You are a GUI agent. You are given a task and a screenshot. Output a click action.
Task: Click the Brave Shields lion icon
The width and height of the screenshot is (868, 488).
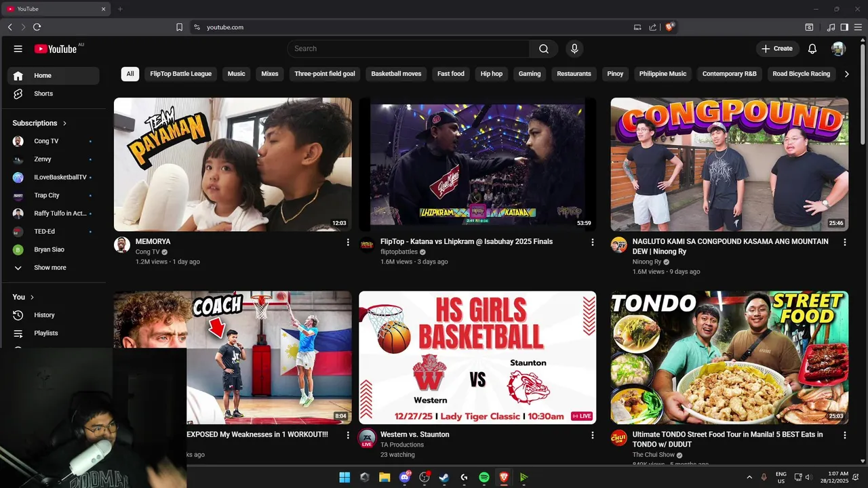point(670,27)
